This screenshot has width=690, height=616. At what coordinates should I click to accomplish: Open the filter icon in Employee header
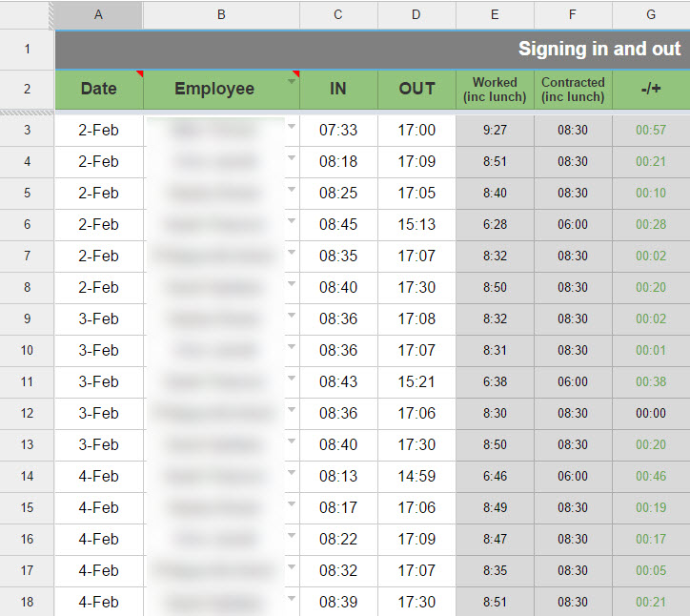click(292, 83)
